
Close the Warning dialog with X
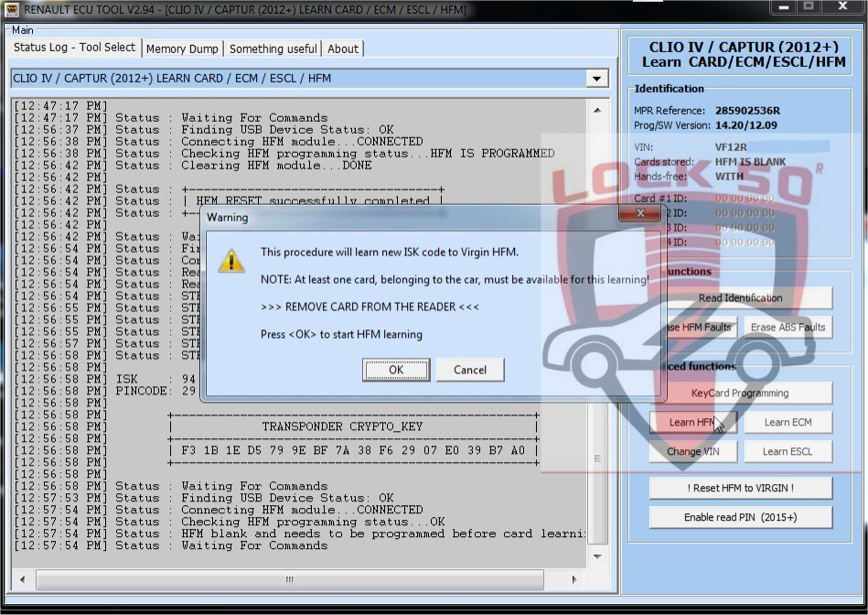[x=639, y=213]
